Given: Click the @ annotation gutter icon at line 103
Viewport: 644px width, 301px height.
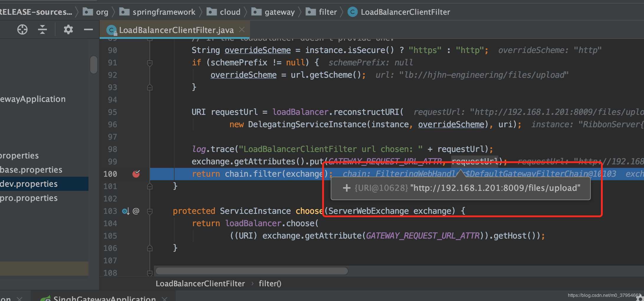Looking at the screenshot, I should pyautogui.click(x=136, y=211).
